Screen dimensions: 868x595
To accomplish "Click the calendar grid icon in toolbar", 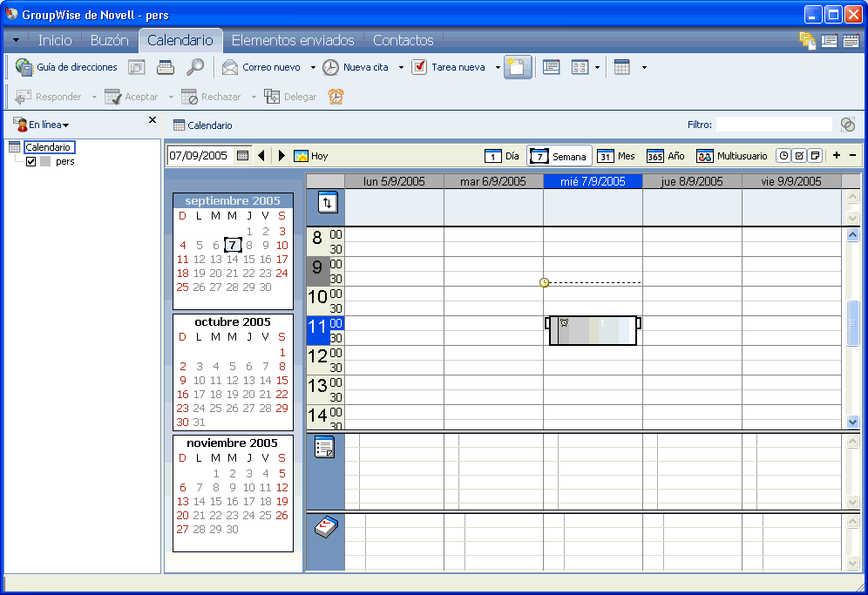I will (x=622, y=68).
